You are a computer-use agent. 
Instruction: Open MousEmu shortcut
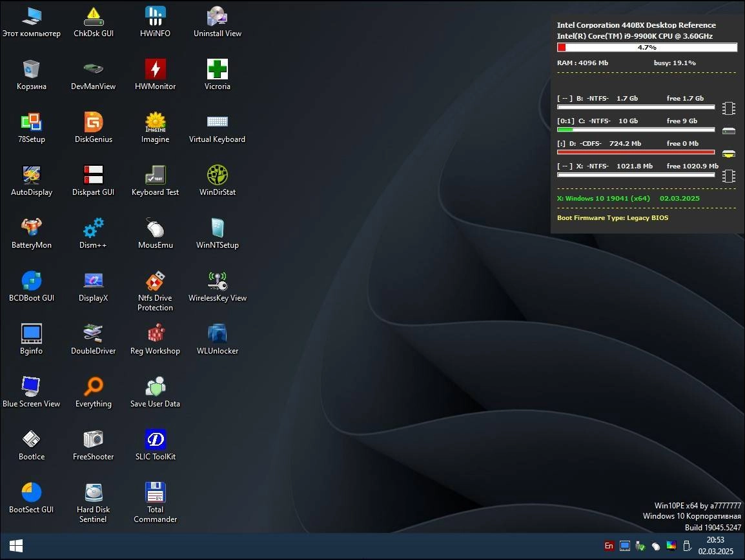tap(156, 233)
